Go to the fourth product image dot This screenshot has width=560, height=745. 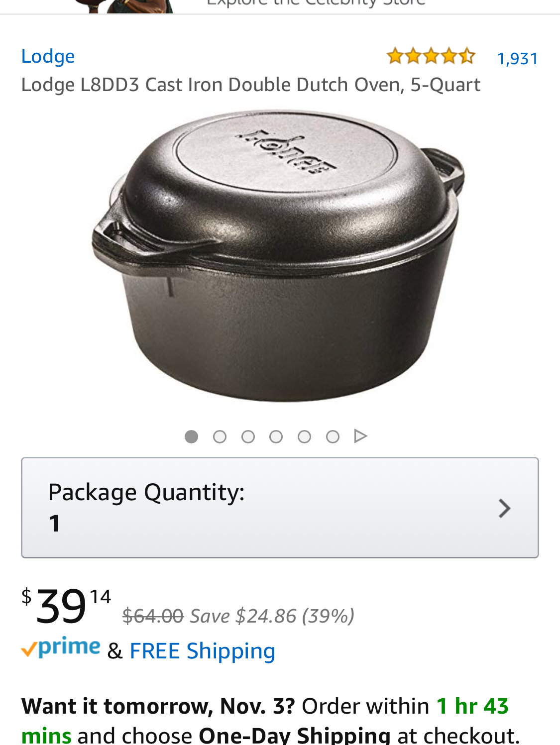(x=276, y=436)
